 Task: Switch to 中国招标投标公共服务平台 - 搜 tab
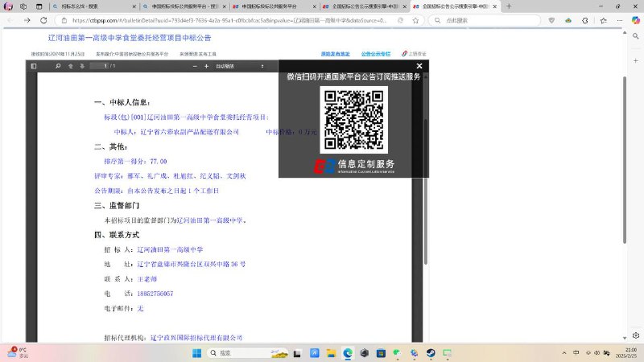coord(184,6)
